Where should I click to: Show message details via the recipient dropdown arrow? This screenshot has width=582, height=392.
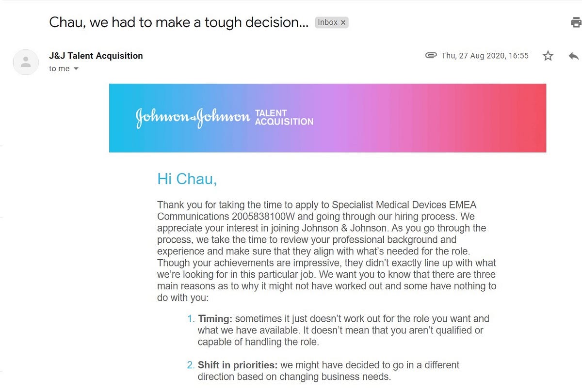coord(76,68)
